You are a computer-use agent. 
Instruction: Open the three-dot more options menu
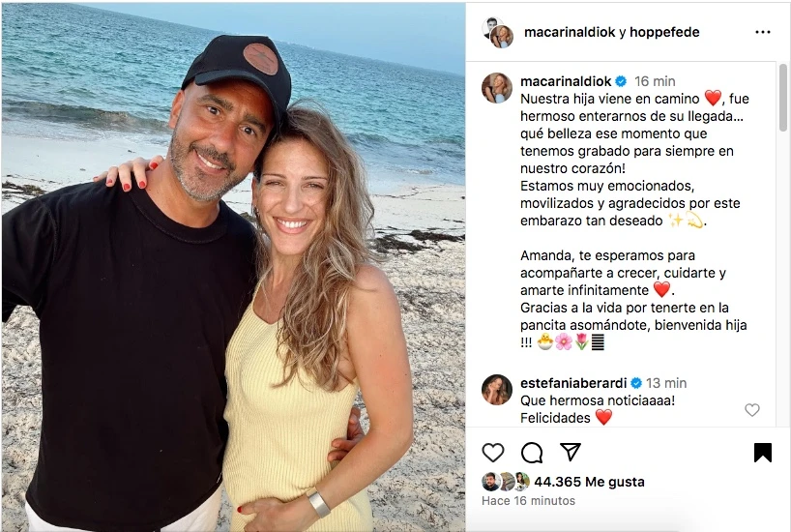(763, 32)
